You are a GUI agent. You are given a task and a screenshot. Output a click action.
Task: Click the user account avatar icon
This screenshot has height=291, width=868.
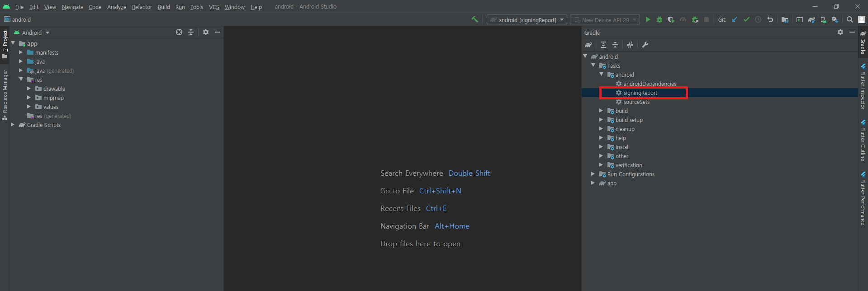tap(862, 19)
